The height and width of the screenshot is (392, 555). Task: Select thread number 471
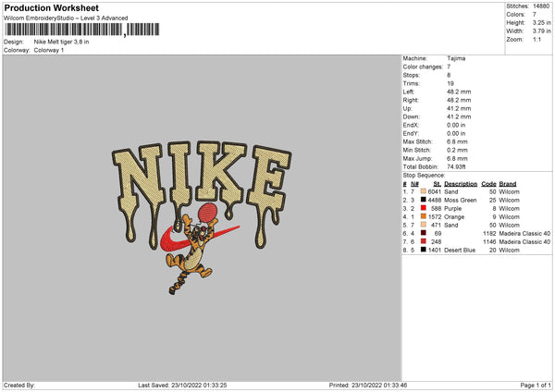[436, 226]
